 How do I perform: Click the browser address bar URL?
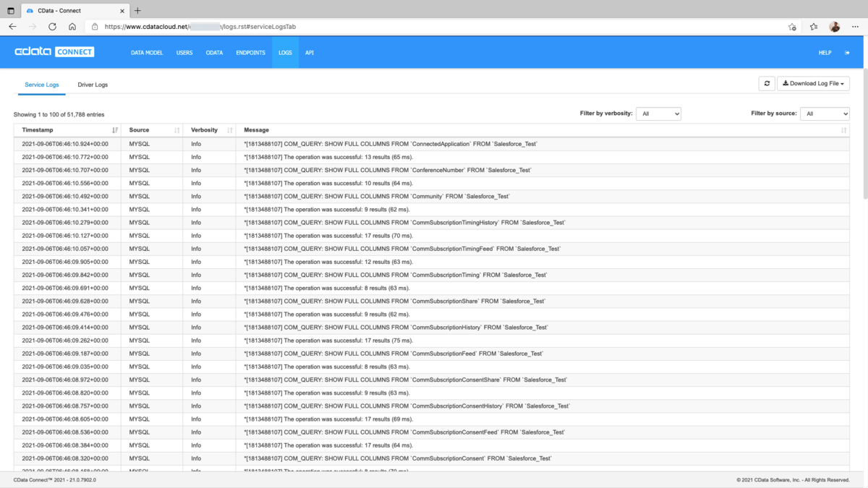[200, 27]
